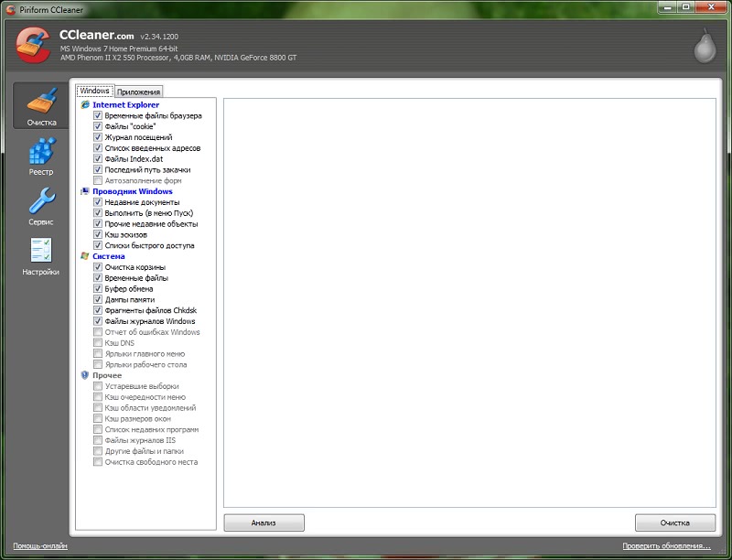Uncheck Временные файлы браузера
The image size is (732, 560).
[98, 115]
